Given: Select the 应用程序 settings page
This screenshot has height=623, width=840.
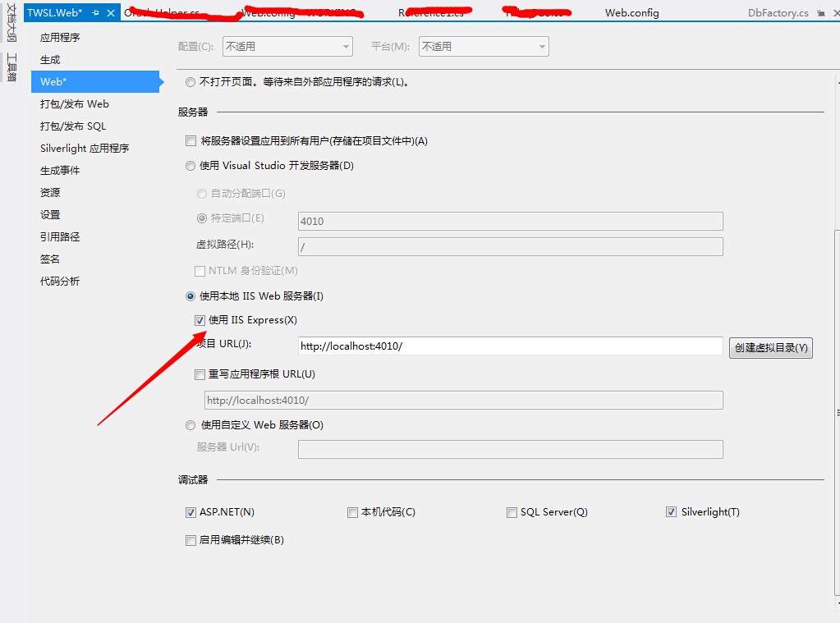Looking at the screenshot, I should [60, 38].
